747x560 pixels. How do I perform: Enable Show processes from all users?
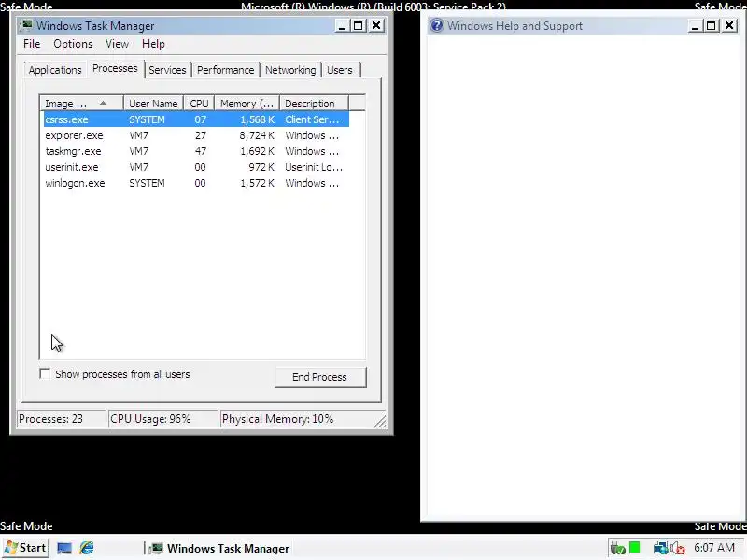45,374
